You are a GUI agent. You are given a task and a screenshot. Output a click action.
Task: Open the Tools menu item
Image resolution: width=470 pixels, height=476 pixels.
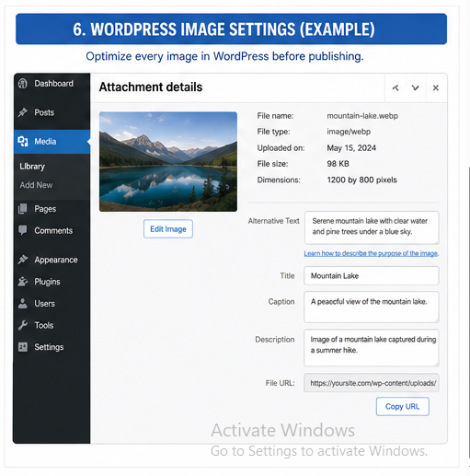pyautogui.click(x=52, y=325)
